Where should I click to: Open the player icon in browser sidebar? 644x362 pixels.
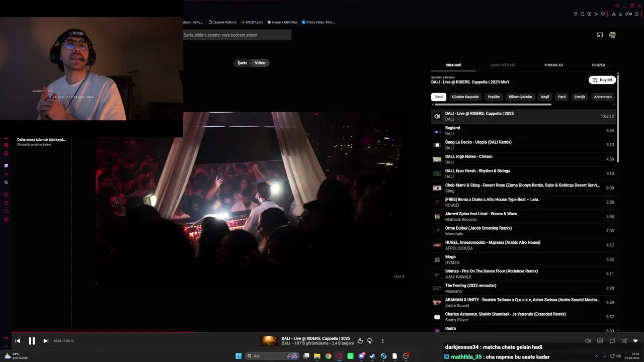(6, 195)
